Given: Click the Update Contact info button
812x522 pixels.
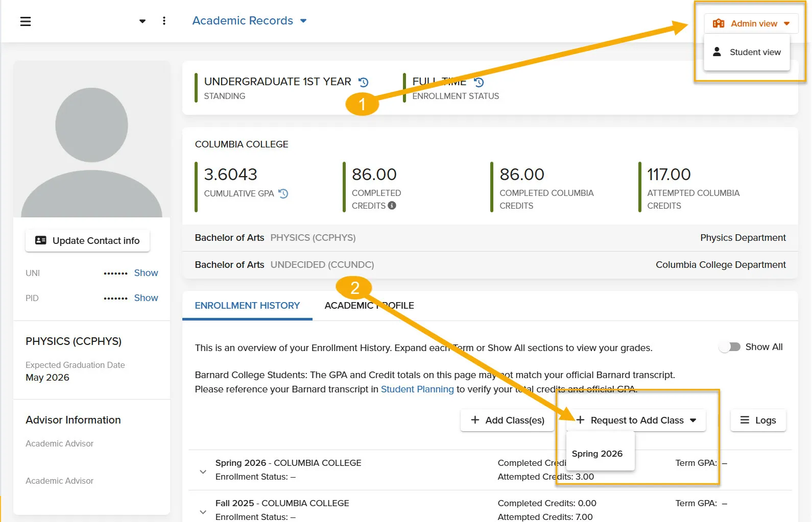Looking at the screenshot, I should tap(87, 240).
